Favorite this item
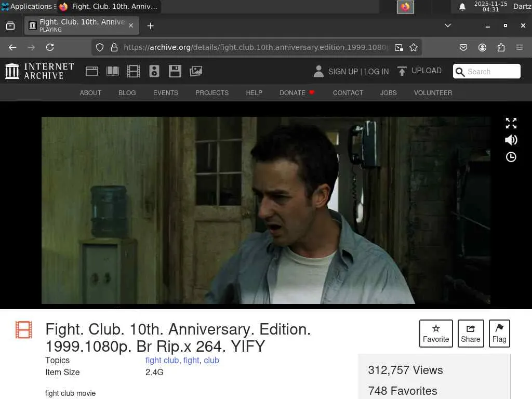 pos(436,334)
